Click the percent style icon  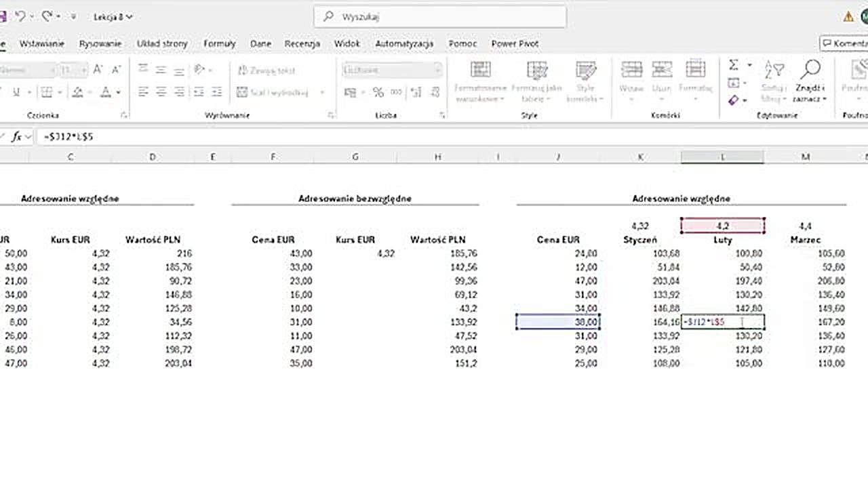[x=378, y=92]
